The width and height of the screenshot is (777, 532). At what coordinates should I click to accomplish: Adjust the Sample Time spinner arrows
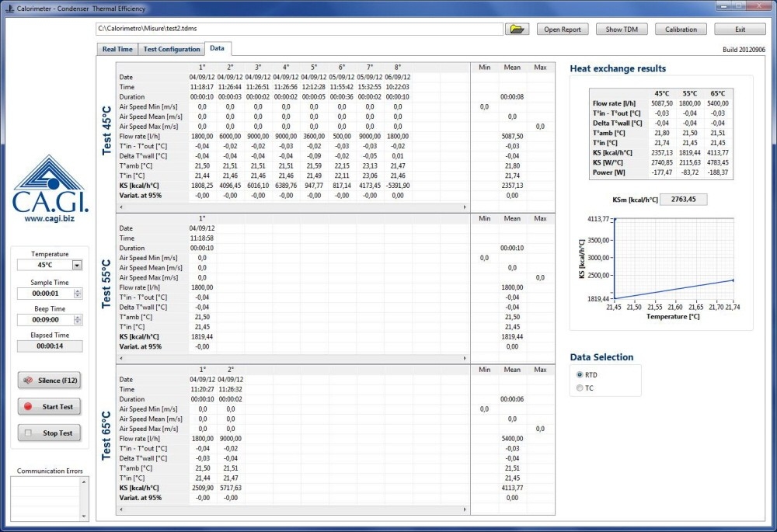point(78,294)
